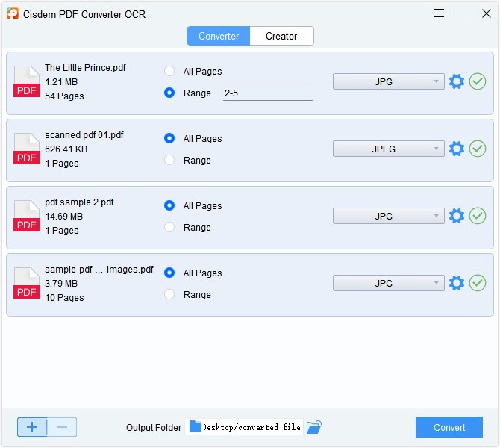
Task: Click the 3.79 MB size text
Action: tap(61, 283)
